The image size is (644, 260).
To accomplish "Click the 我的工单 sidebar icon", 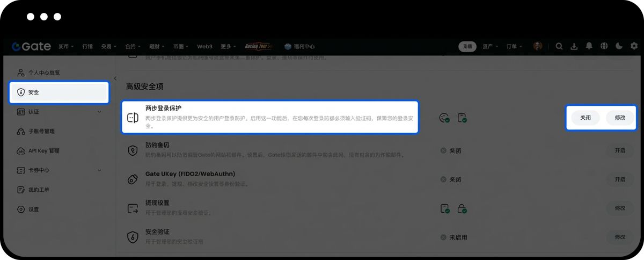I will click(21, 190).
